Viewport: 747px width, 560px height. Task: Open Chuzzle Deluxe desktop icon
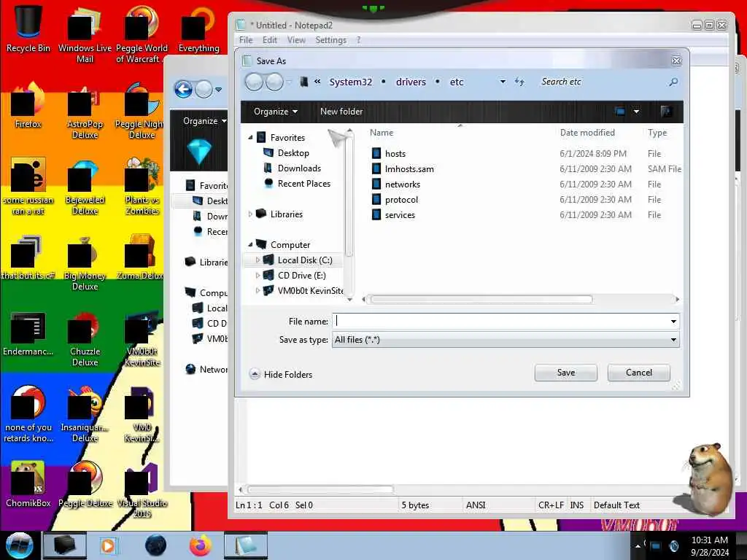point(85,338)
